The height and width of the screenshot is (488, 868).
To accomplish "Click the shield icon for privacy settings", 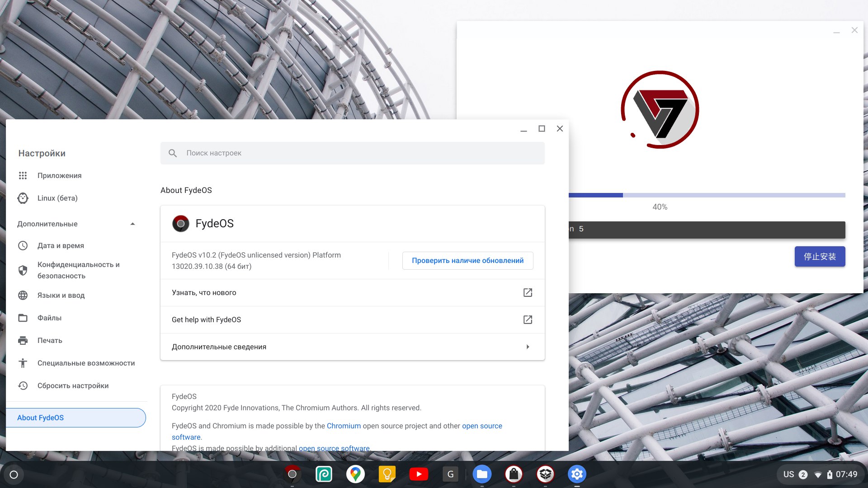I will click(x=23, y=270).
